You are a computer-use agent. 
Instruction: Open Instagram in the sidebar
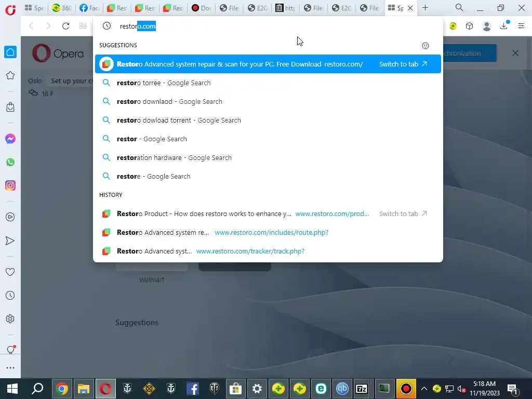(10, 185)
